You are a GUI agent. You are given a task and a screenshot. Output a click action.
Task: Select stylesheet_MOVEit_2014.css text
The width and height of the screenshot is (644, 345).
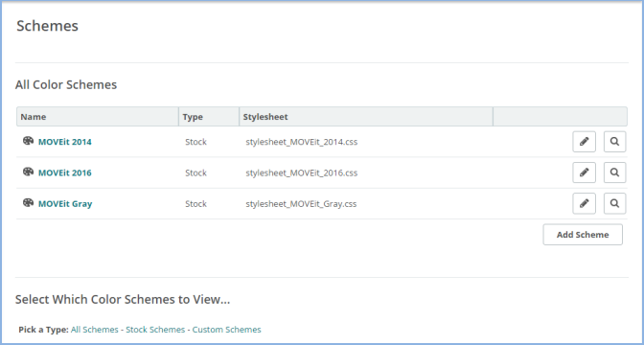pyautogui.click(x=302, y=142)
